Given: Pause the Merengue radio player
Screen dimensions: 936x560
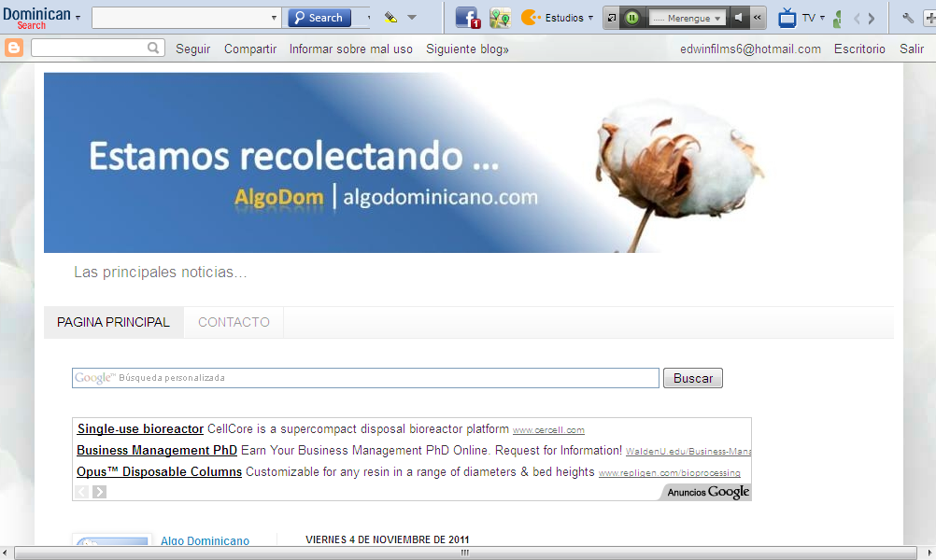Looking at the screenshot, I should pos(631,18).
